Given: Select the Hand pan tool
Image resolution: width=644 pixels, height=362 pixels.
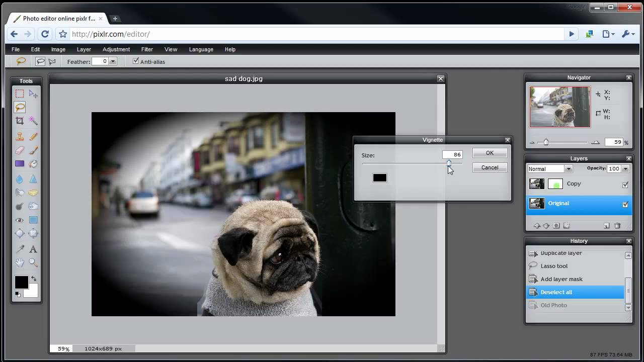Looking at the screenshot, I should (x=20, y=262).
